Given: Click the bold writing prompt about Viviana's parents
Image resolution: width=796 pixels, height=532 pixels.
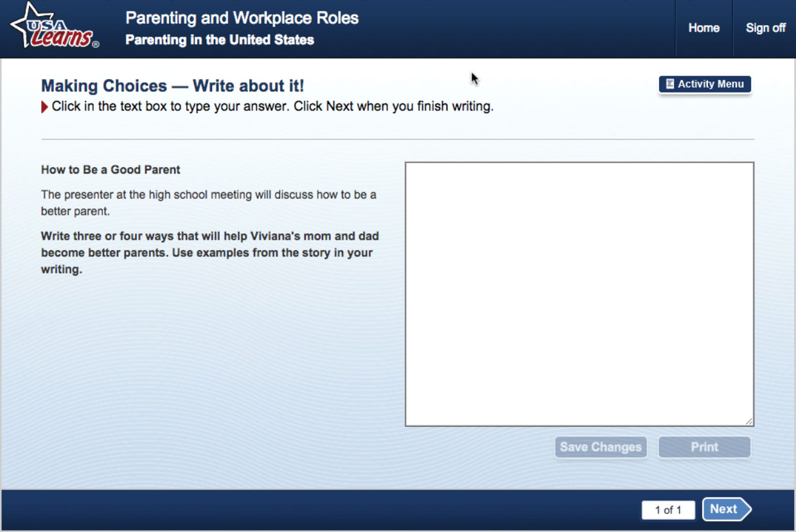Looking at the screenshot, I should [x=209, y=253].
